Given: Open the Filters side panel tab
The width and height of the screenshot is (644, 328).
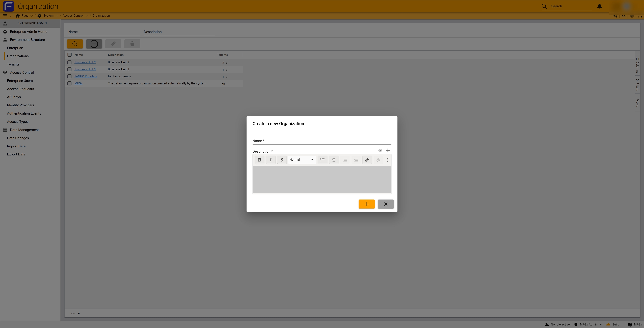Looking at the screenshot, I should (637, 85).
